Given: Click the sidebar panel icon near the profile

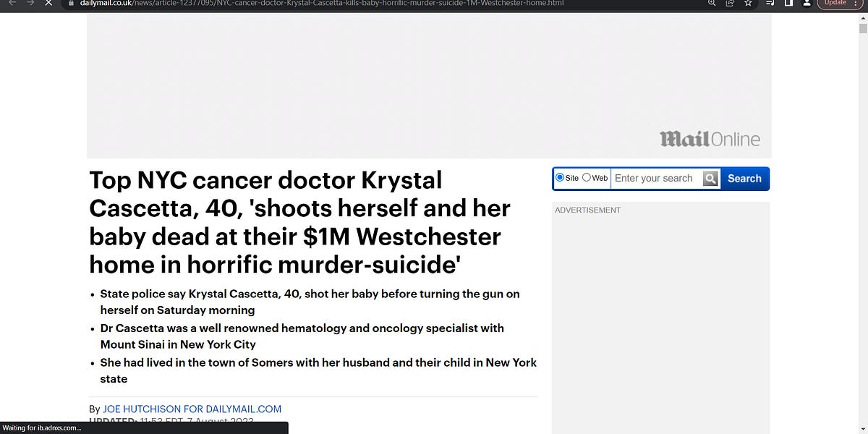Looking at the screenshot, I should pyautogui.click(x=788, y=3).
